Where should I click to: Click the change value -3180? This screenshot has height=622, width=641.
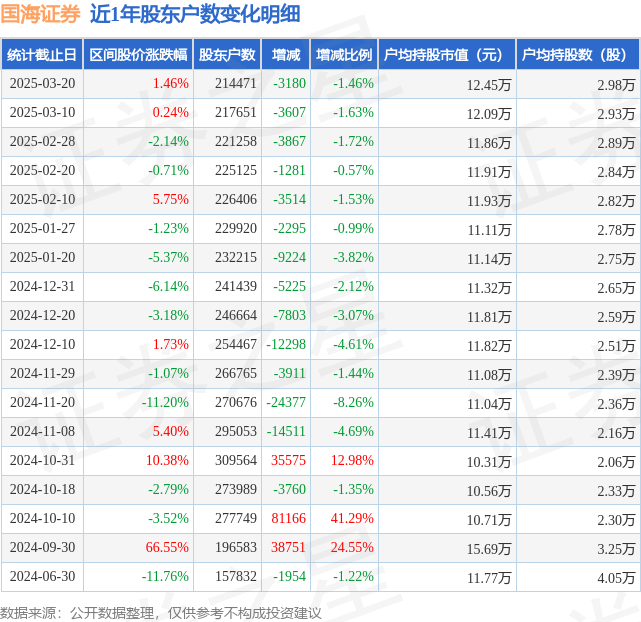click(289, 83)
